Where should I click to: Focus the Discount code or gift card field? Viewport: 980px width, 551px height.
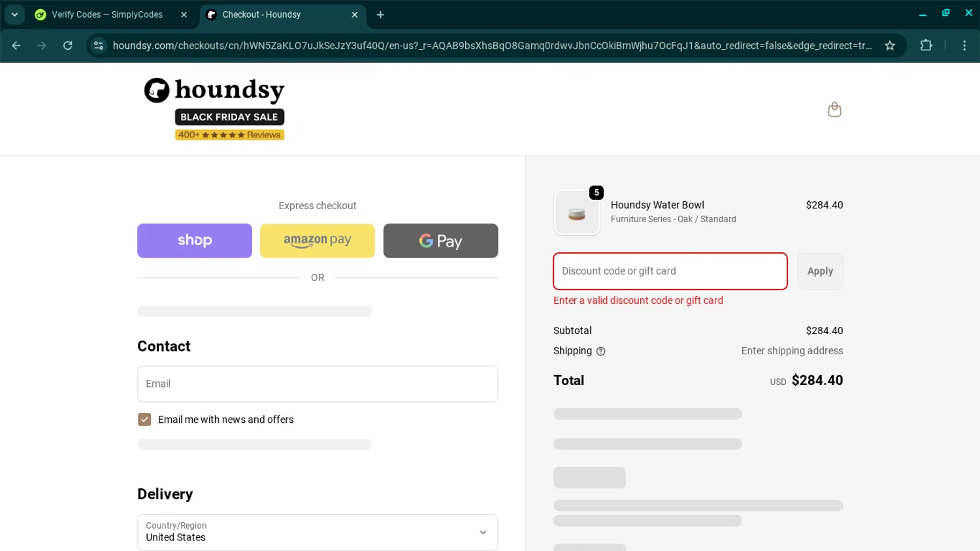coord(670,271)
